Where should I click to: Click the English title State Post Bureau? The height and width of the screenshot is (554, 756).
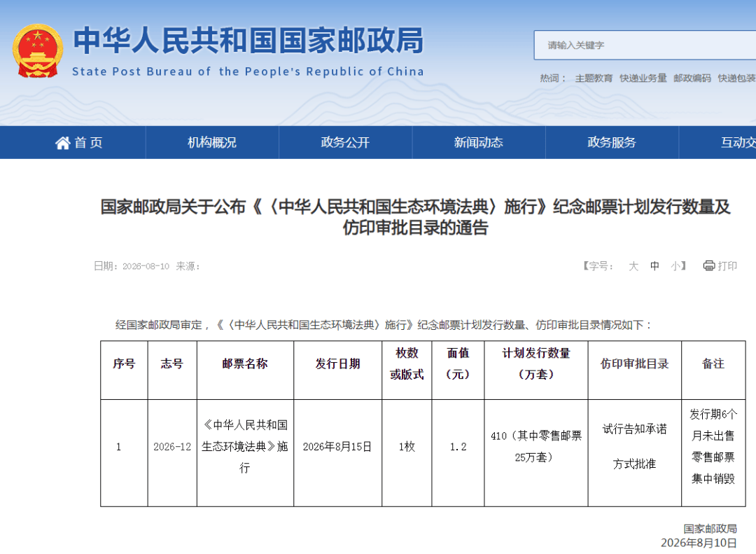pos(248,72)
